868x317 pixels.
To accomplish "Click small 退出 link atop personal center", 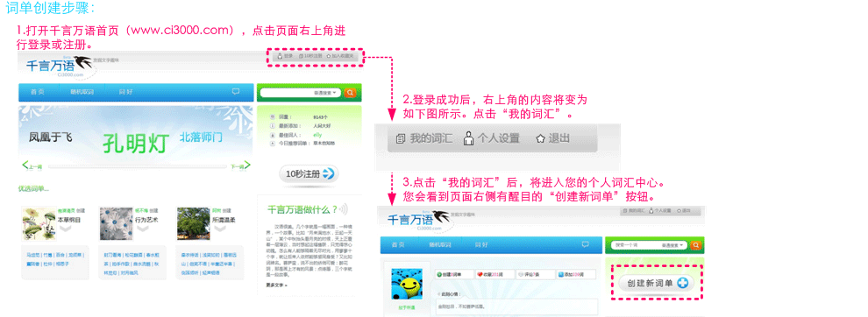I will tap(684, 211).
